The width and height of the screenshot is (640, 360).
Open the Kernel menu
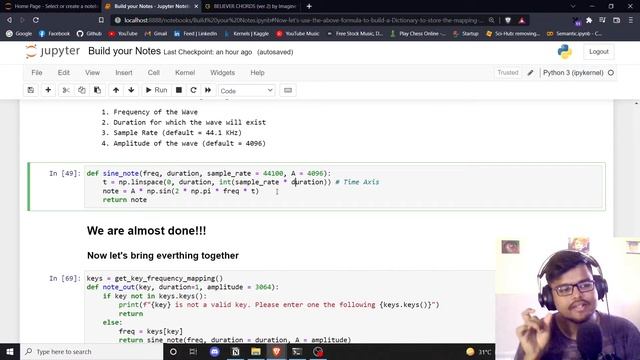point(185,73)
